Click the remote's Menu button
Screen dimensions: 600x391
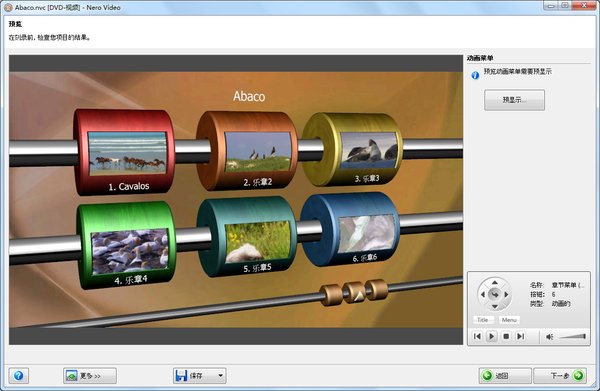tap(509, 320)
